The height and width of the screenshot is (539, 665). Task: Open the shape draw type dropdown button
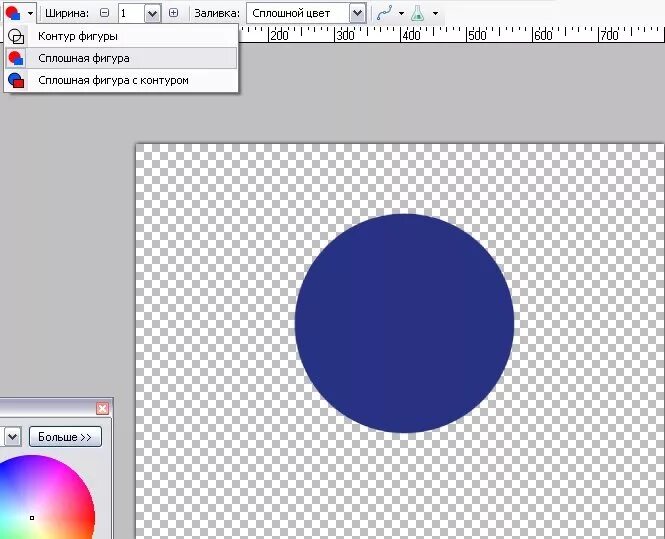20,13
